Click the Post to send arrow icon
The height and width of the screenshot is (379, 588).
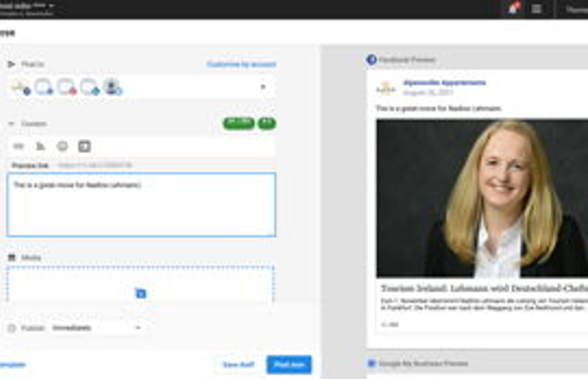(x=11, y=64)
